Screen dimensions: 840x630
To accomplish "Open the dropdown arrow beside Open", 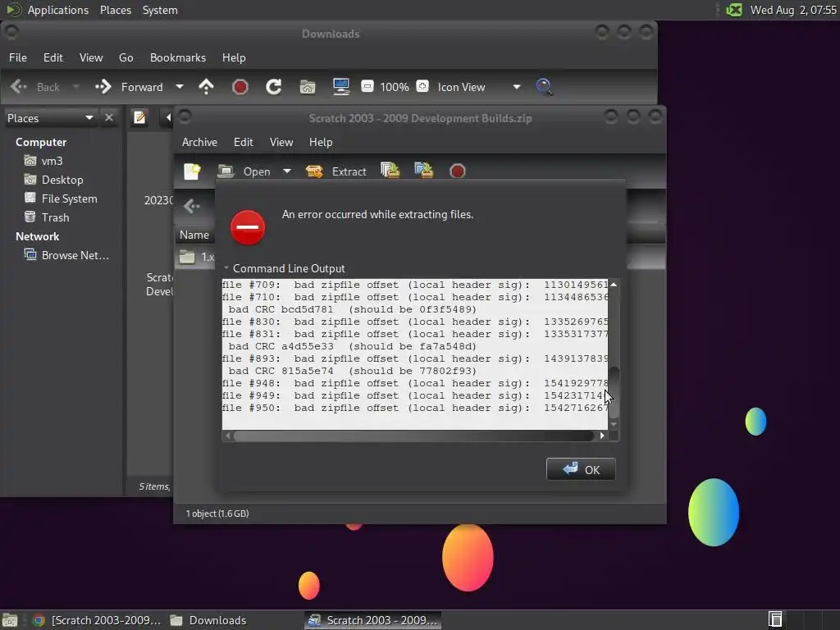I will (x=287, y=171).
